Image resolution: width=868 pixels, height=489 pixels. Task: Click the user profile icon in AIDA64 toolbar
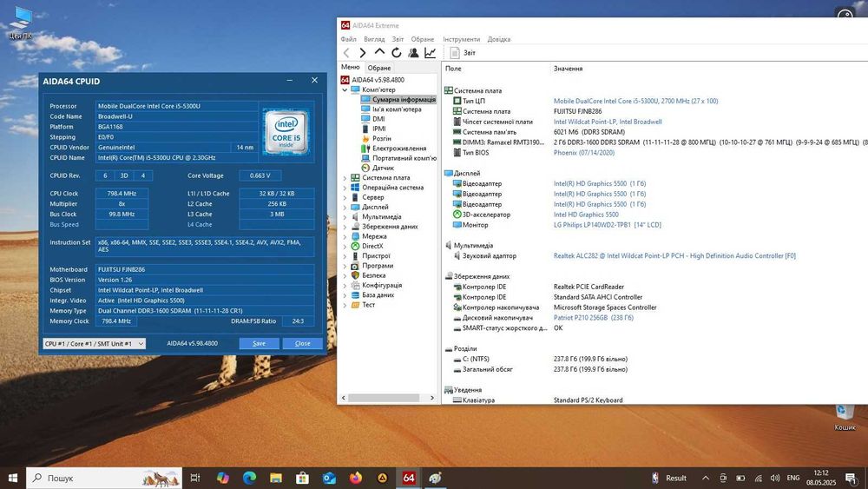[413, 53]
